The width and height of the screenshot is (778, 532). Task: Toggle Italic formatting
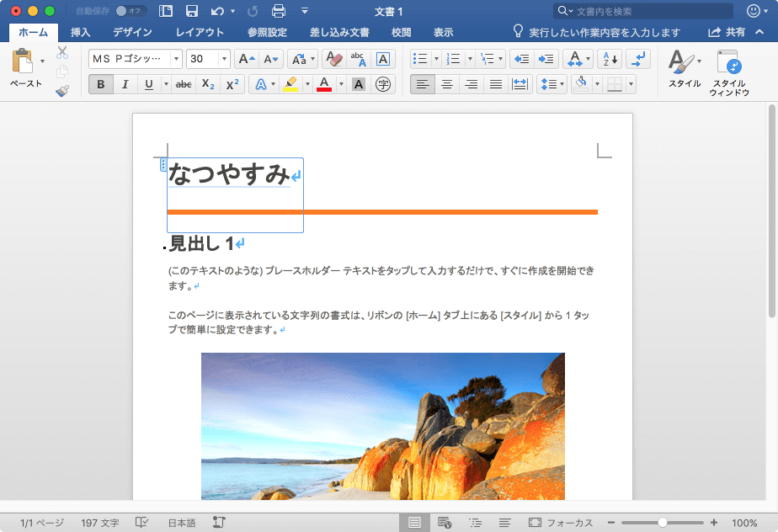coord(125,84)
